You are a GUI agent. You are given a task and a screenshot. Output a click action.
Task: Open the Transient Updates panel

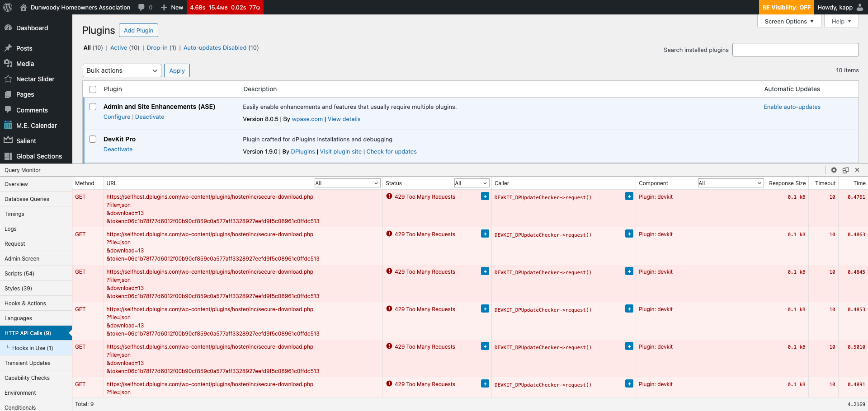28,363
